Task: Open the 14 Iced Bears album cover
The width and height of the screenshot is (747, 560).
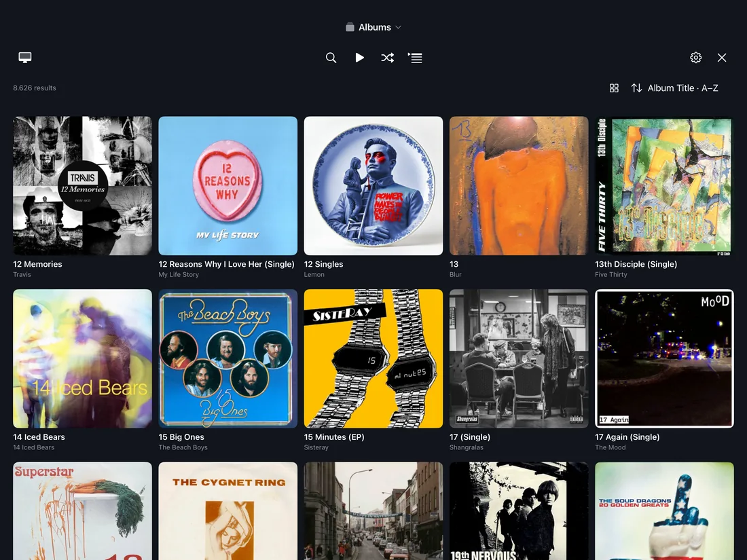Action: pos(82,358)
